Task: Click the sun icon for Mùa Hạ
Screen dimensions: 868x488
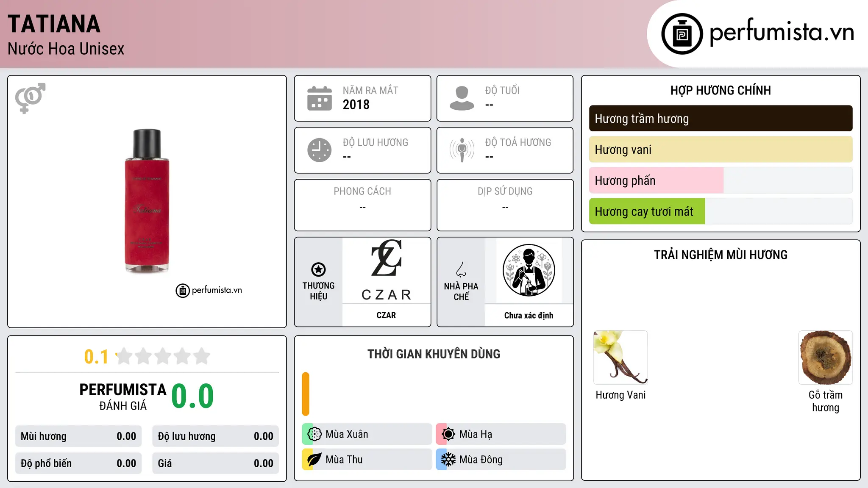Action: click(448, 434)
